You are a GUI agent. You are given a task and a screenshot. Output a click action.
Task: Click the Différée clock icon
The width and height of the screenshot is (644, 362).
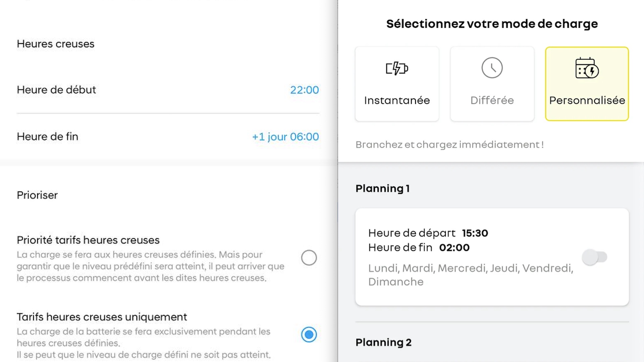(x=492, y=68)
